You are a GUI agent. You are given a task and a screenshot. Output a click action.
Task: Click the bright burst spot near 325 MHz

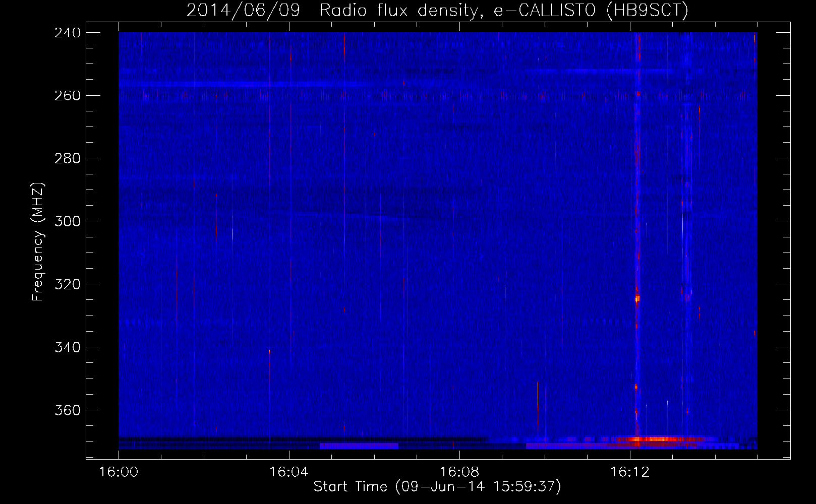(637, 298)
